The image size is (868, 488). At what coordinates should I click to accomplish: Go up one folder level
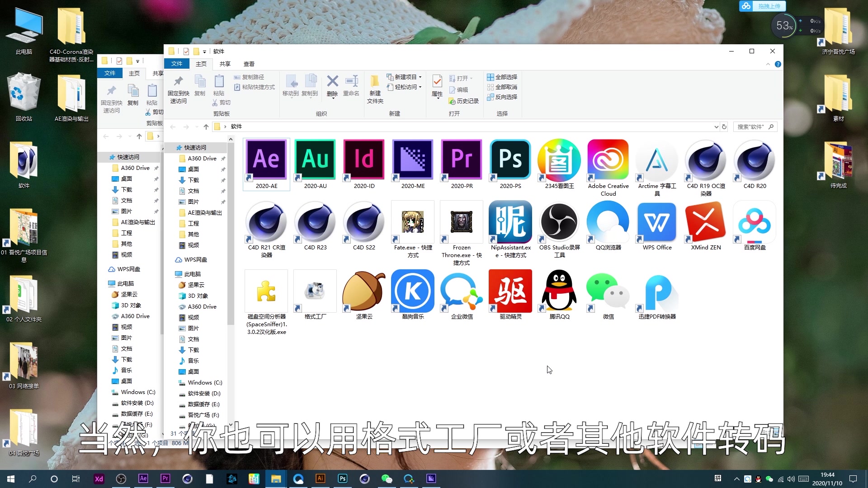tap(206, 127)
